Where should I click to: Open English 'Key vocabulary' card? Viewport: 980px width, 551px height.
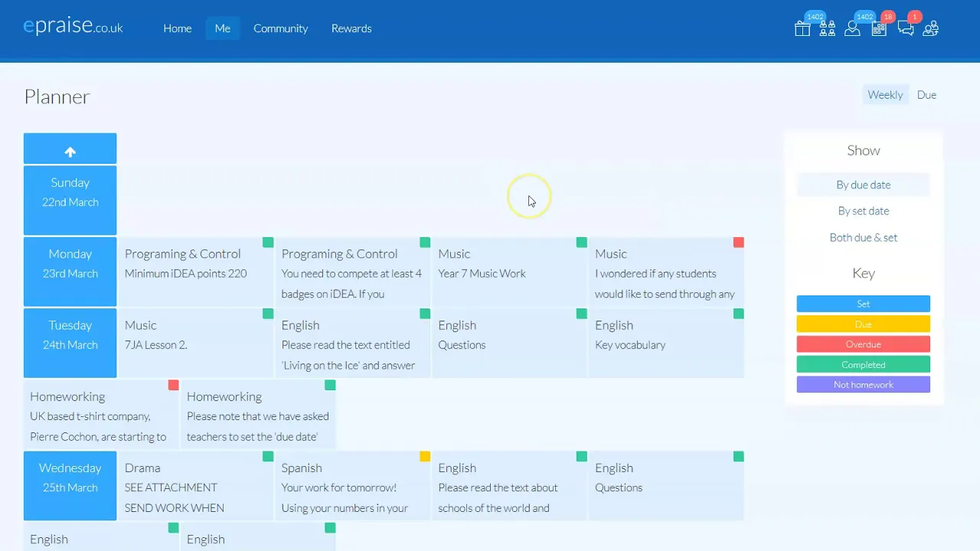[667, 343]
